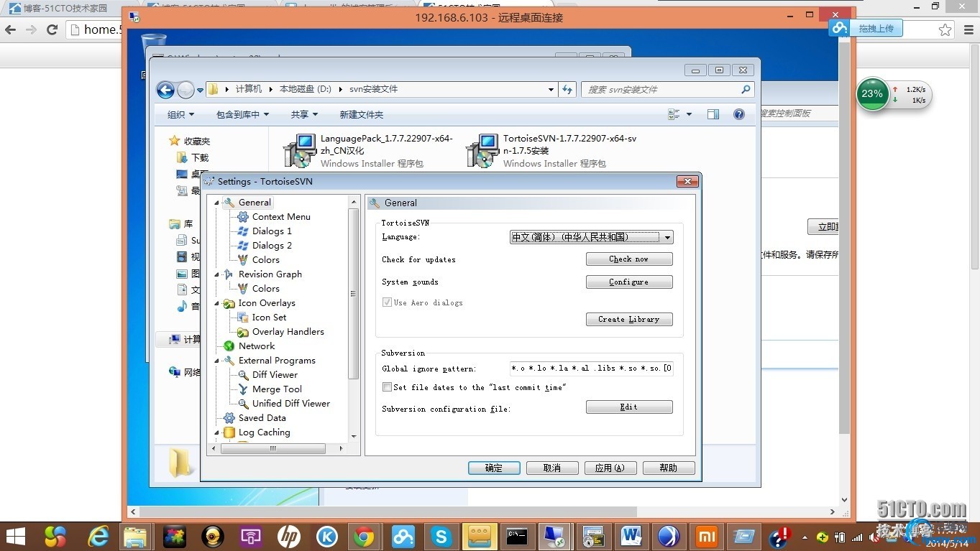Select TortoiseSVN-1.7.7 x64 installer file
980x551 pixels.
(551, 151)
